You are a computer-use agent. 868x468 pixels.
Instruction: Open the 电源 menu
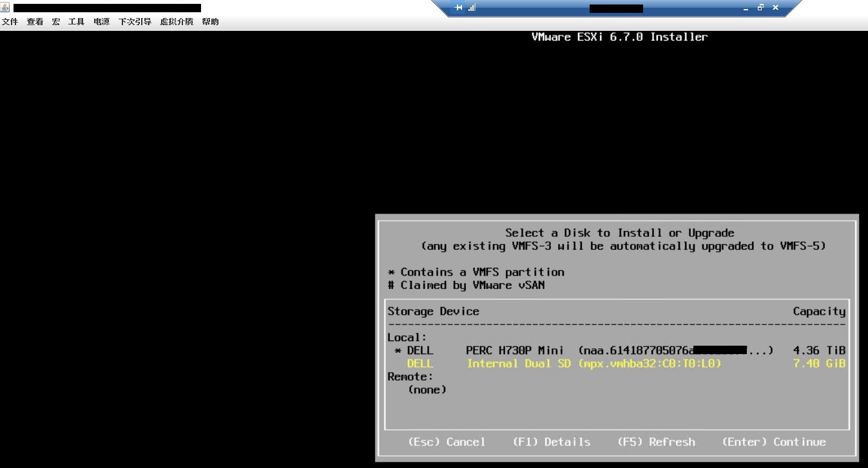click(101, 22)
